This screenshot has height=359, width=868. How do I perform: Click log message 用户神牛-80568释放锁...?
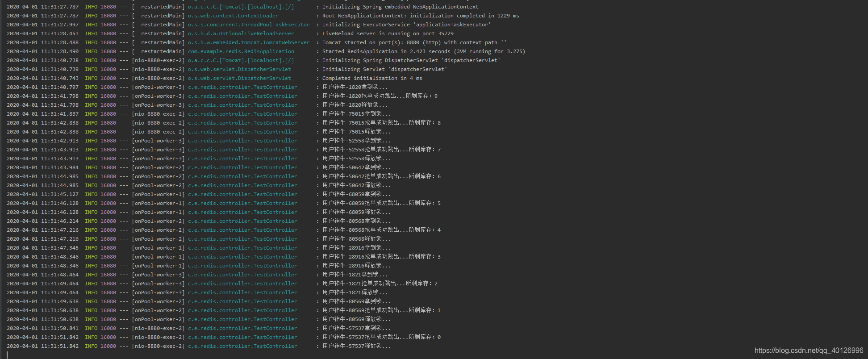(357, 239)
